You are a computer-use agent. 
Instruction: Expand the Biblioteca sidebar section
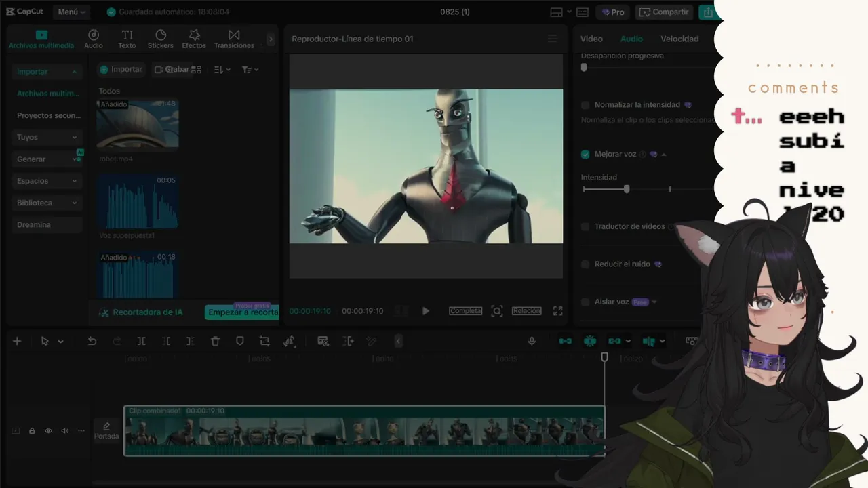[x=47, y=203]
